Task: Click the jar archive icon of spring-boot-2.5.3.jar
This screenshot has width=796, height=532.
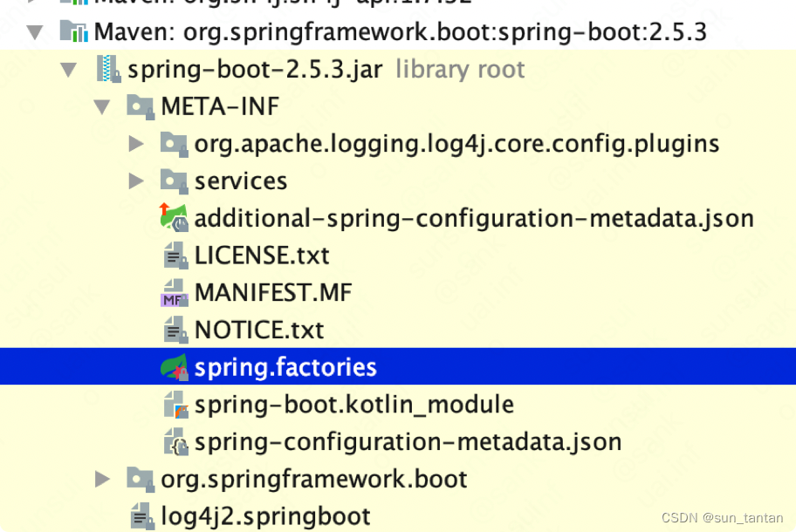Action: point(107,69)
